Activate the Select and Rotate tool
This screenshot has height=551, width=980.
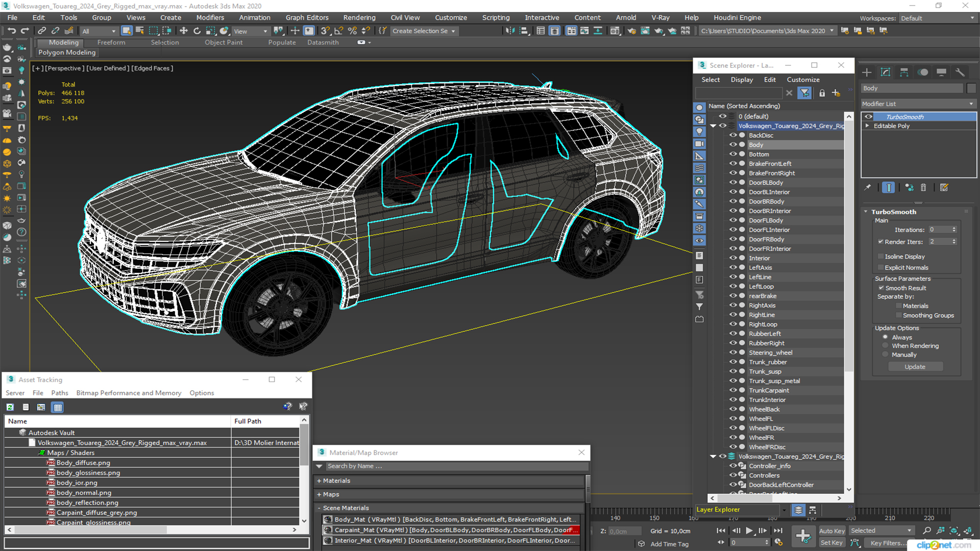click(197, 31)
